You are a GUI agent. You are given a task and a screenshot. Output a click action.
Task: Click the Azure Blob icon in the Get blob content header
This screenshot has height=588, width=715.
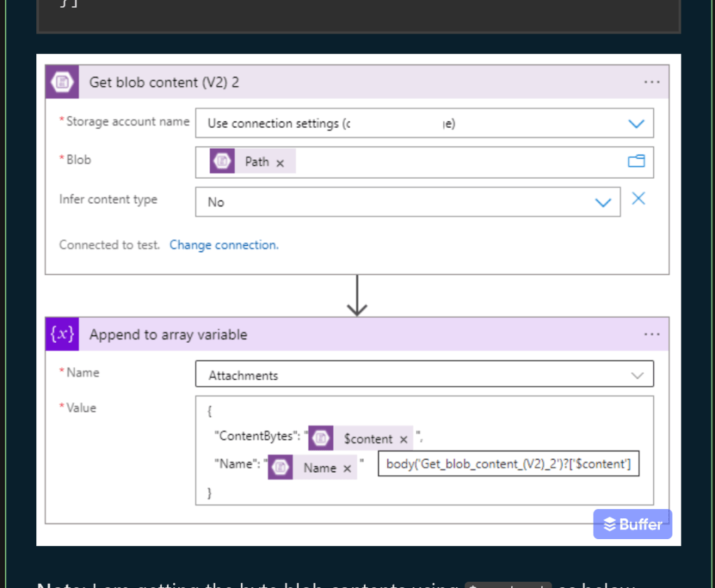point(62,82)
